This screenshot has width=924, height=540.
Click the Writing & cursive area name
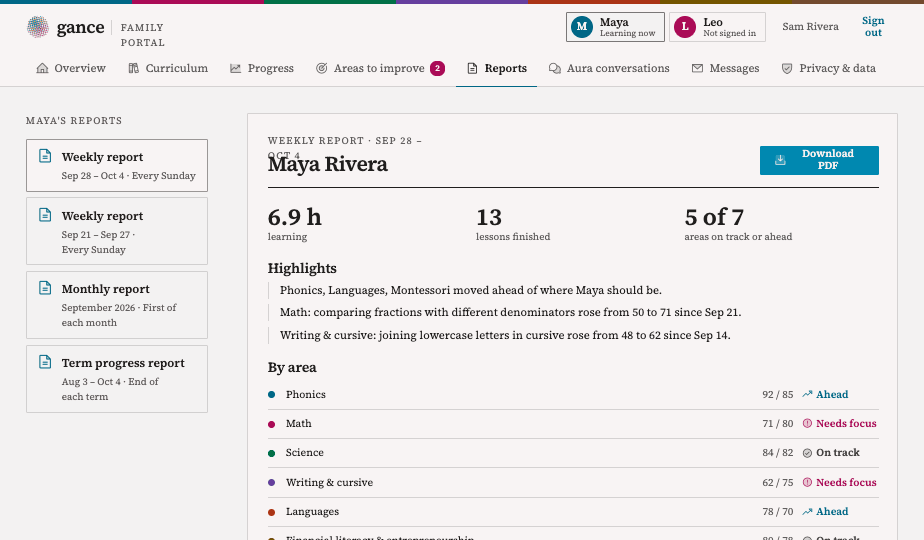coord(329,482)
